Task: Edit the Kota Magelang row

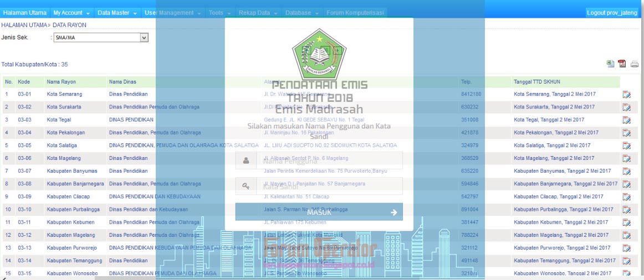Action: (x=627, y=159)
